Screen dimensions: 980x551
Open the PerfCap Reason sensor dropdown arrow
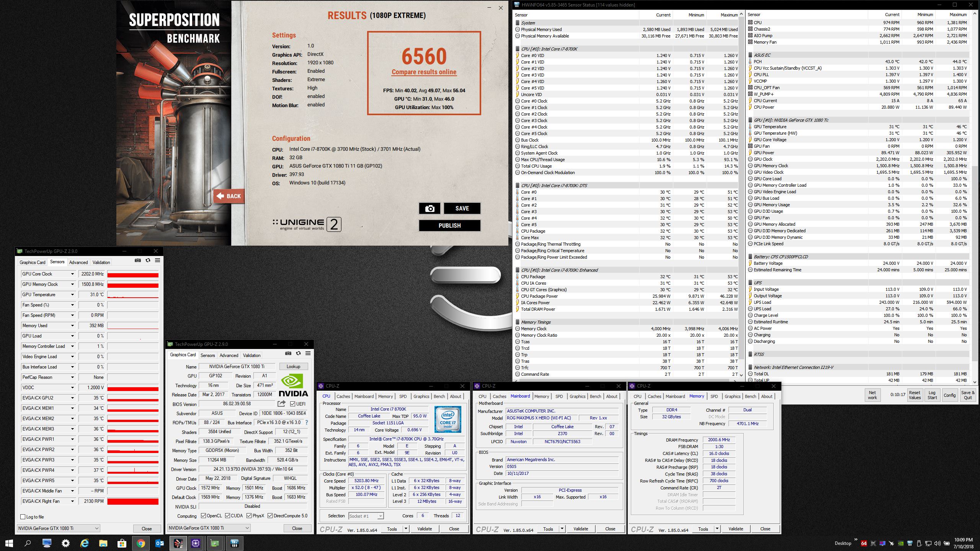(72, 377)
